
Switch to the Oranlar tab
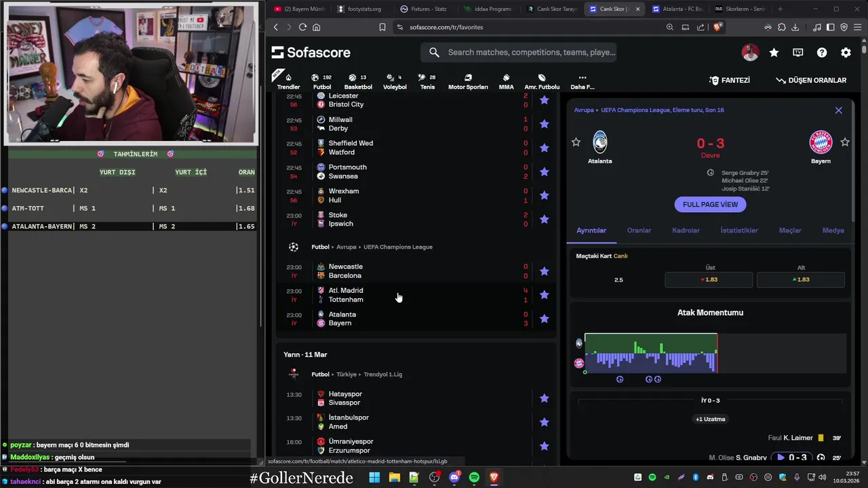(x=639, y=230)
